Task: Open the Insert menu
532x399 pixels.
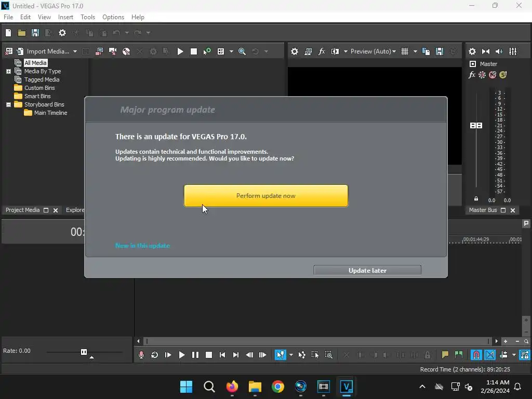Action: coord(65,17)
